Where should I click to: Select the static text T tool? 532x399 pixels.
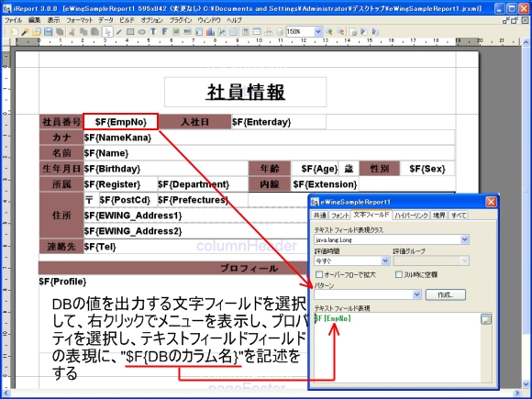coord(153,32)
